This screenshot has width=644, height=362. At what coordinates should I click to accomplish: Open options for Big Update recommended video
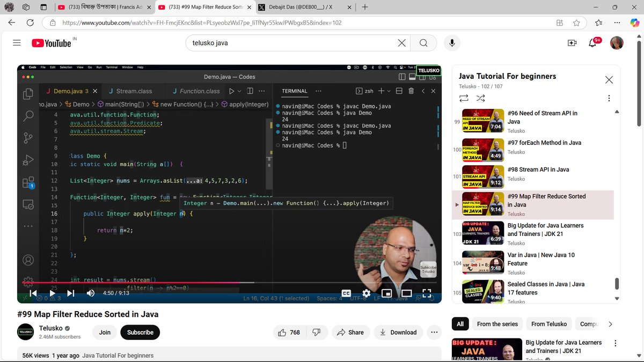coord(615,343)
